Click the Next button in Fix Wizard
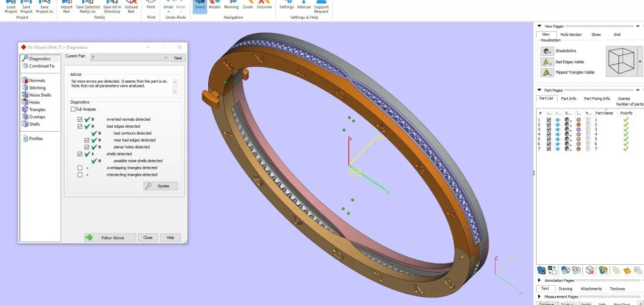 click(178, 58)
